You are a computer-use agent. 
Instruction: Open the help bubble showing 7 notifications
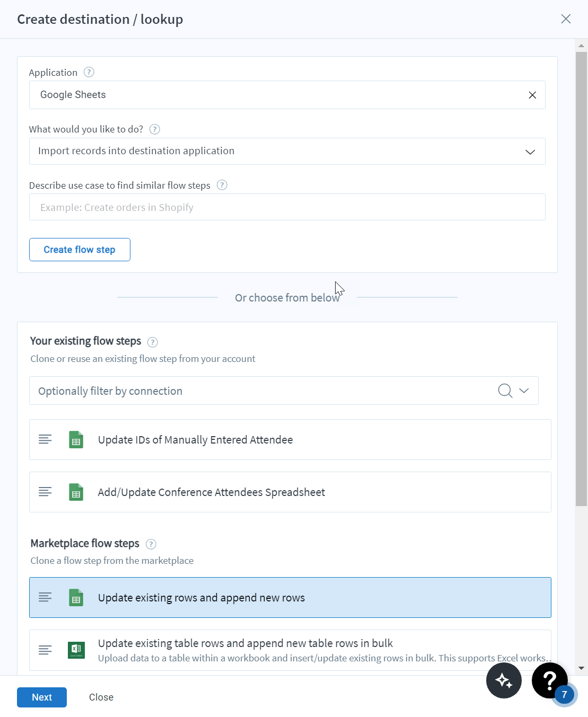pyautogui.click(x=550, y=680)
